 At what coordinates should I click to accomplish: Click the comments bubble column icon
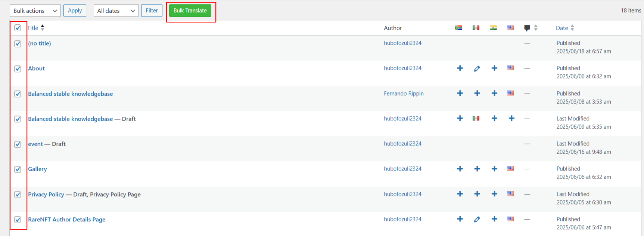[527, 28]
